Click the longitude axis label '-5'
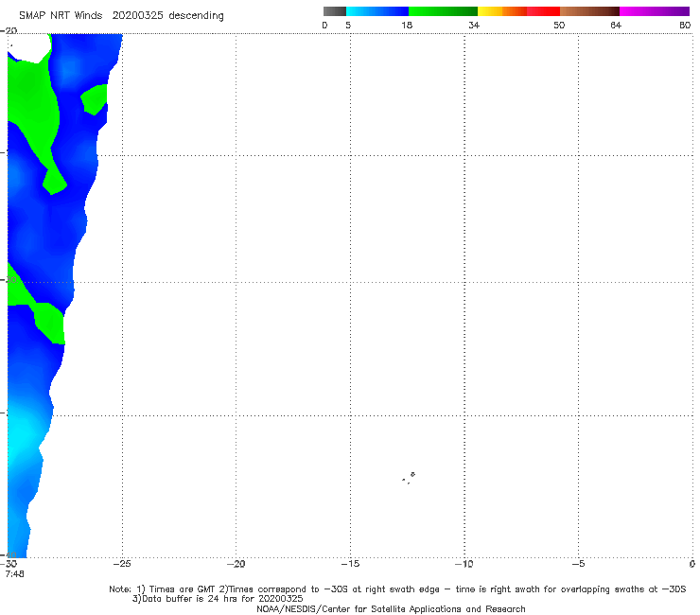 (x=578, y=564)
